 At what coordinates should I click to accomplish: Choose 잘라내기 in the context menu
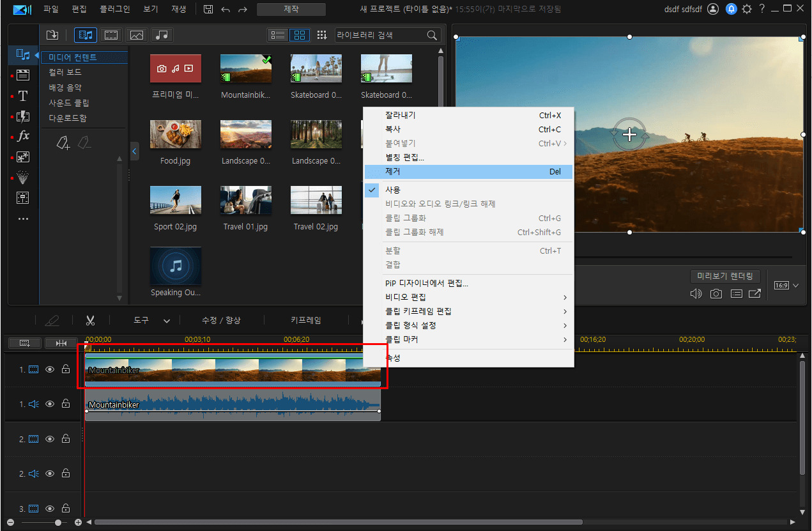coord(468,115)
